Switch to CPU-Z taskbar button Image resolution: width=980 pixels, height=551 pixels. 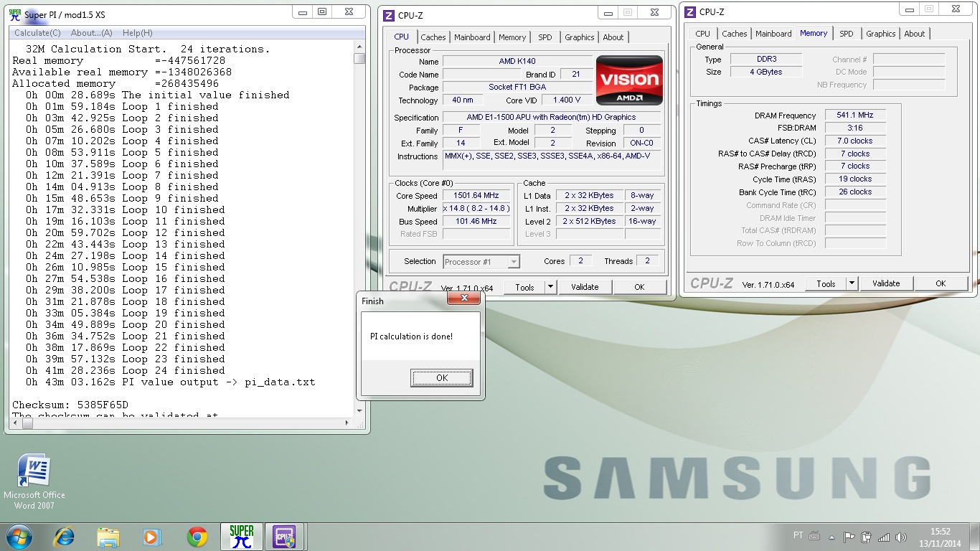[x=285, y=537]
